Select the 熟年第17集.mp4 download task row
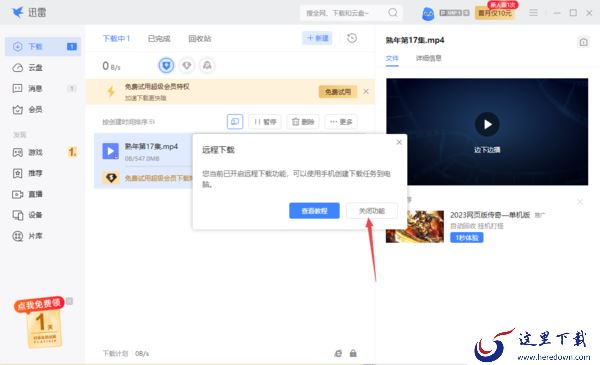This screenshot has height=365, width=600. 143,161
